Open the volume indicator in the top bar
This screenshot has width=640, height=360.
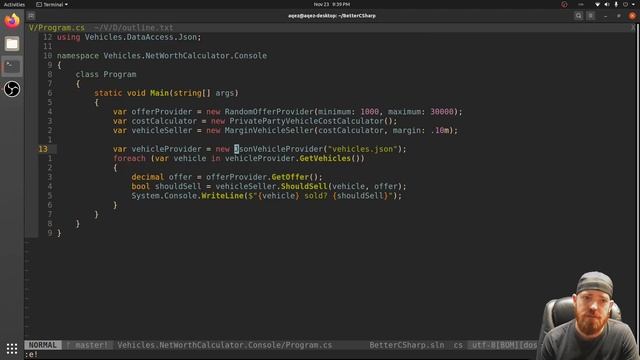[x=607, y=4]
